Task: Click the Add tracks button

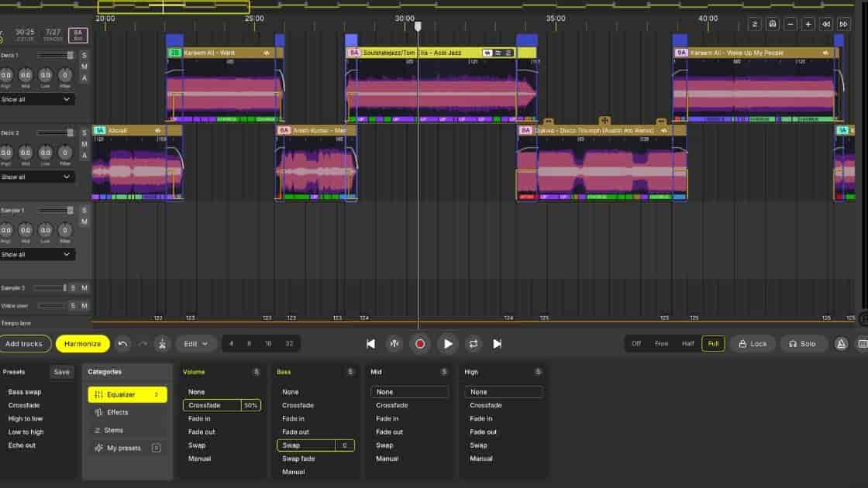Action: coord(26,343)
